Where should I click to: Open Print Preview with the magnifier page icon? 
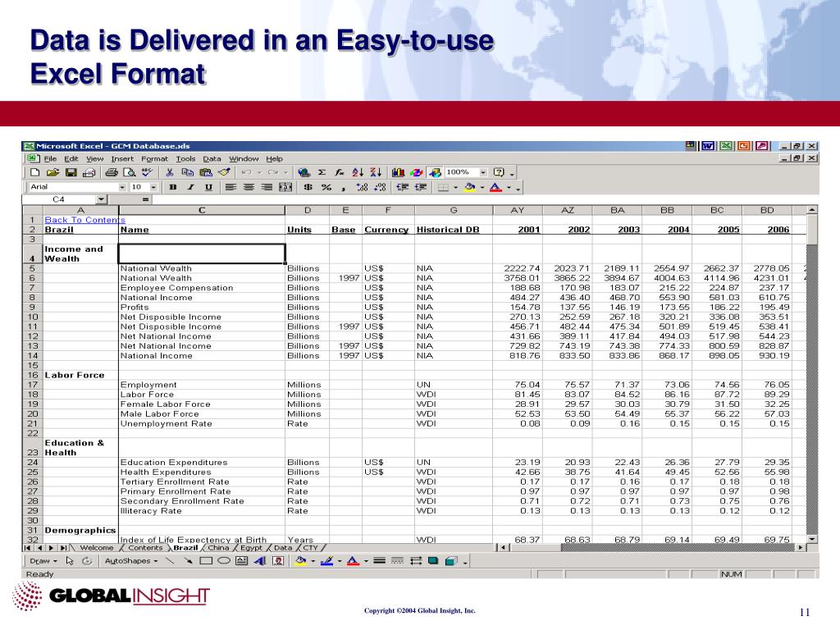(129, 172)
